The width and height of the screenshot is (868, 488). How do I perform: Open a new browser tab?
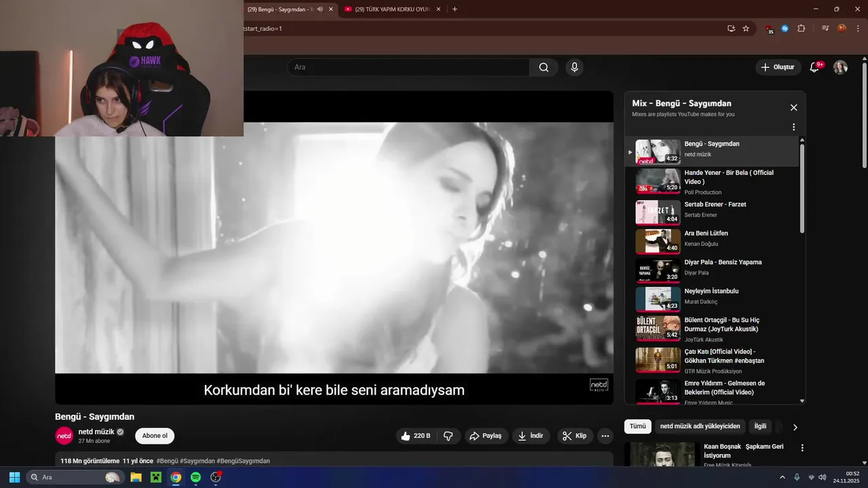pos(454,9)
